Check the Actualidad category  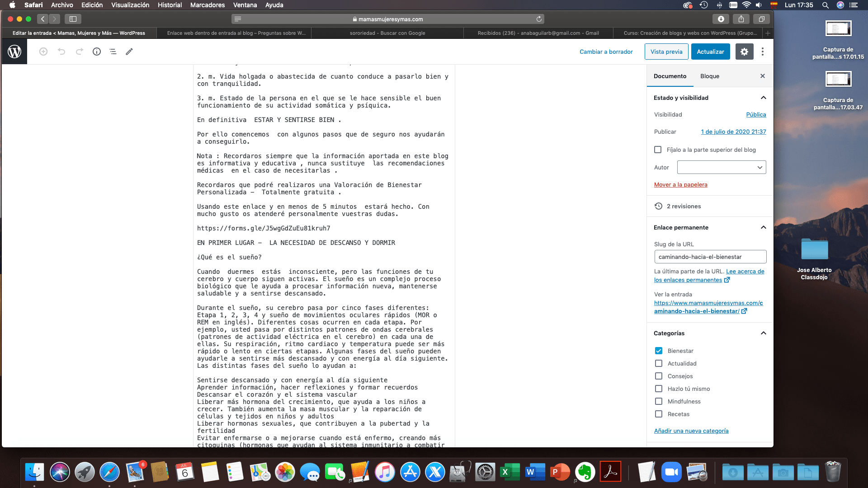tap(659, 363)
